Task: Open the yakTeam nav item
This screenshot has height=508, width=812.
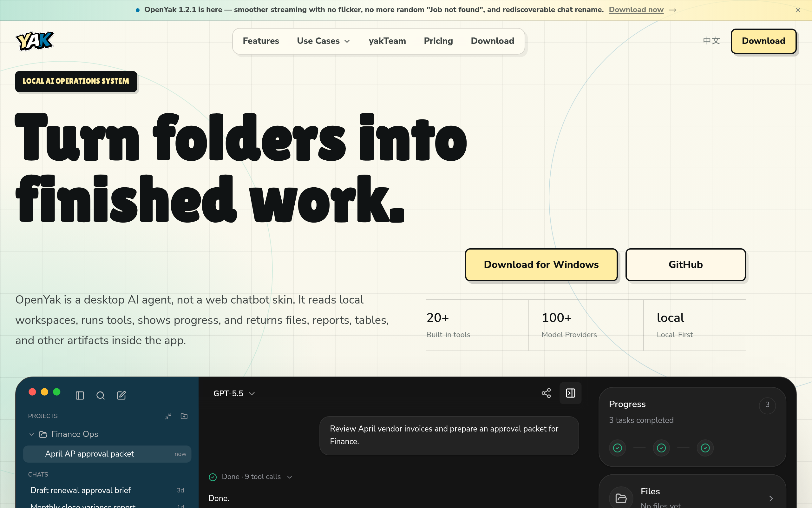Action: pyautogui.click(x=387, y=41)
